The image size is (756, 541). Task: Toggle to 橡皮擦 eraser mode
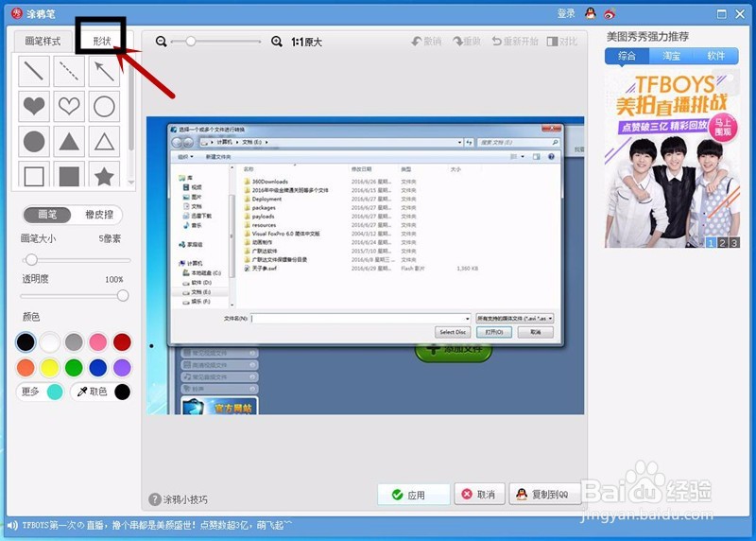(99, 215)
